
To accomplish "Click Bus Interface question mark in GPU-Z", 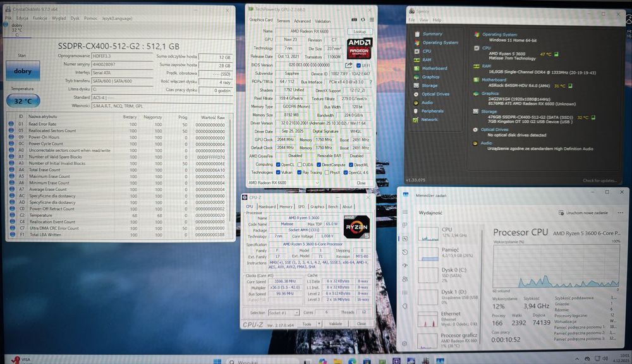I will [x=370, y=82].
